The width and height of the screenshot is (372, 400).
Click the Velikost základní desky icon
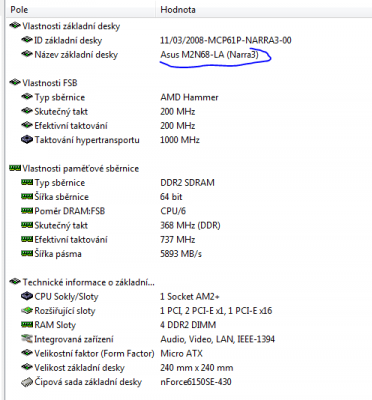pyautogui.click(x=27, y=367)
